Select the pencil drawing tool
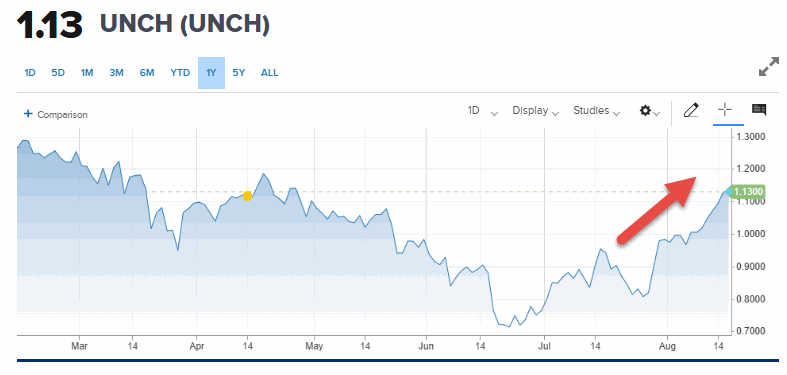This screenshot has height=375, width=787. (x=691, y=110)
